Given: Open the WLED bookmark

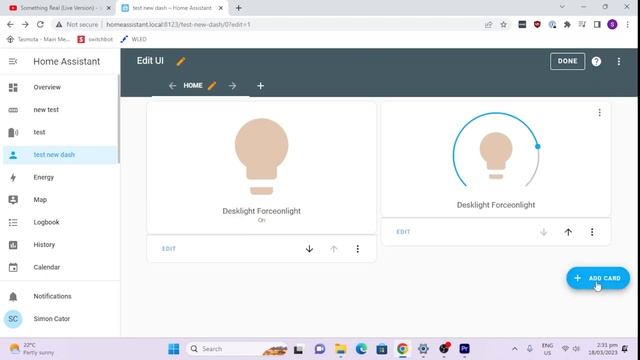Looking at the screenshot, I should [x=133, y=39].
